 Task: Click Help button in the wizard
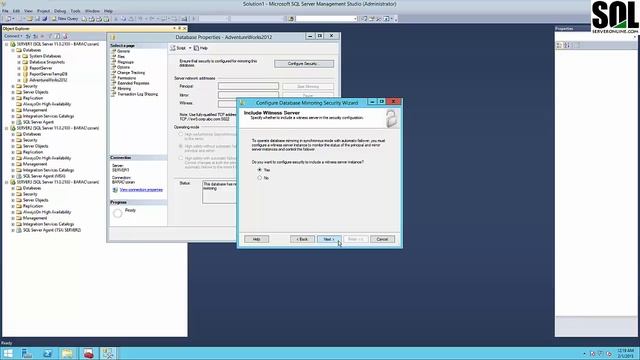tap(256, 239)
